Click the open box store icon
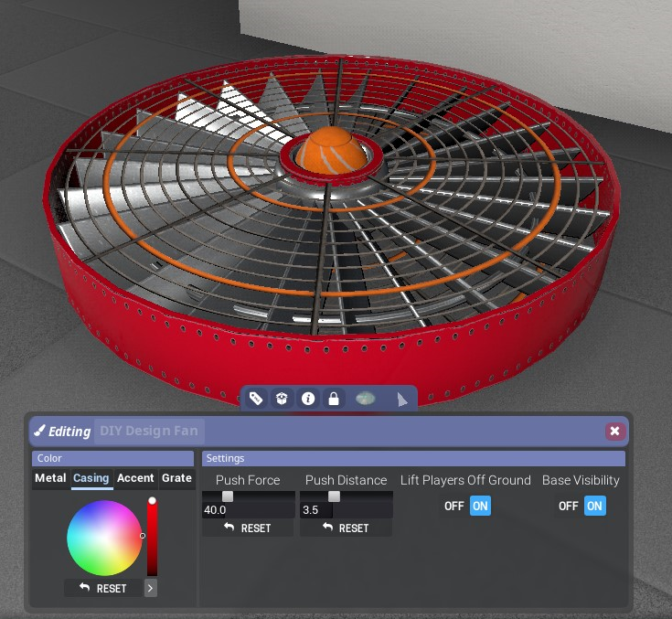 [x=282, y=399]
